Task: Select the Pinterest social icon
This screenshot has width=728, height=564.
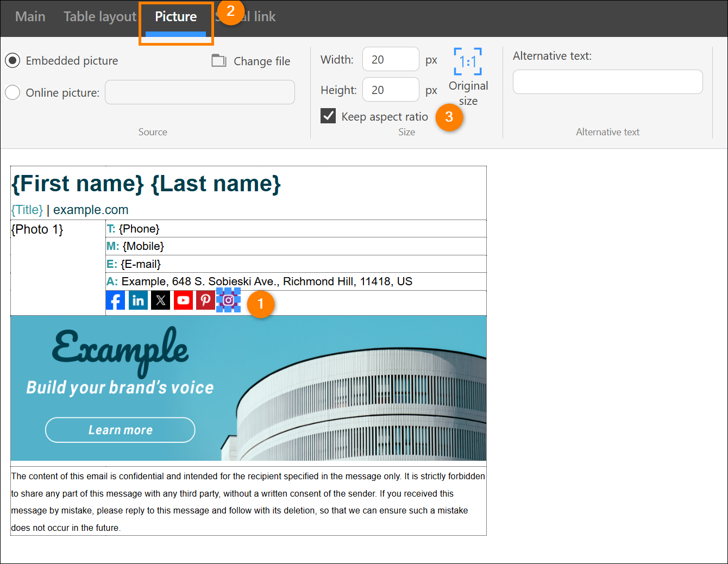Action: [x=205, y=300]
